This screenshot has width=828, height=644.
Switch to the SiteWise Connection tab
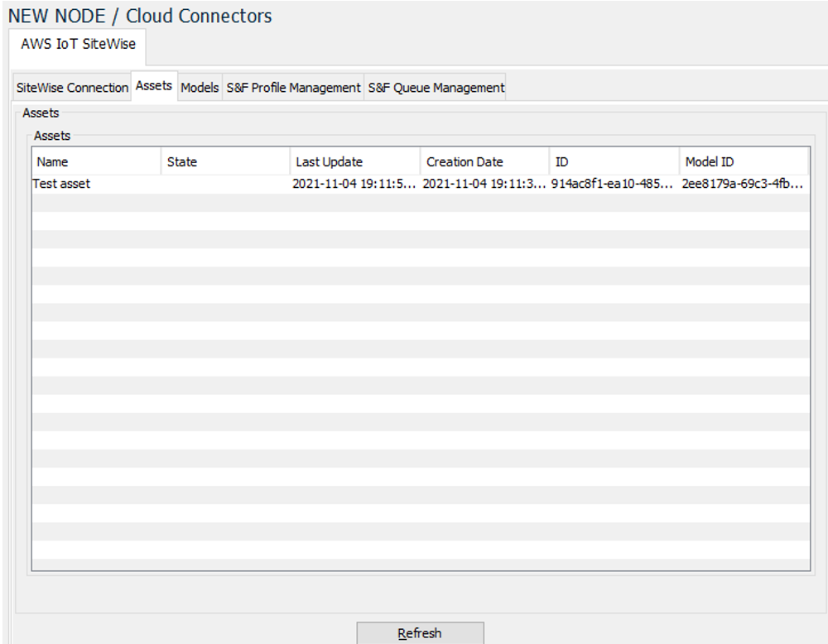click(72, 88)
